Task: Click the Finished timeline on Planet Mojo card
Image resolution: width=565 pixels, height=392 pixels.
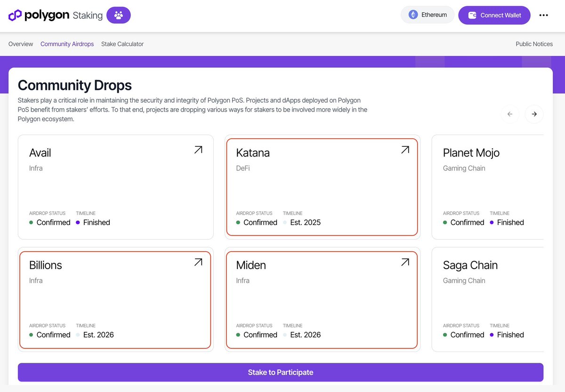Action: 510,223
